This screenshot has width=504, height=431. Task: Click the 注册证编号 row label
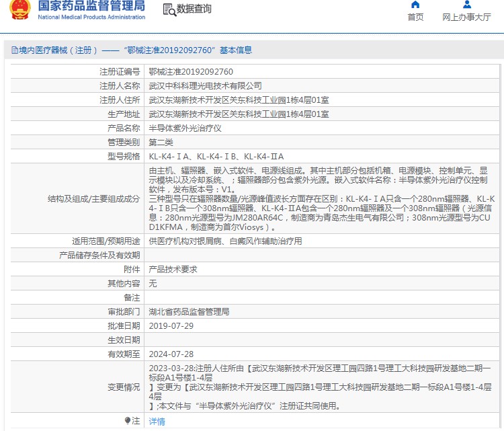120,72
